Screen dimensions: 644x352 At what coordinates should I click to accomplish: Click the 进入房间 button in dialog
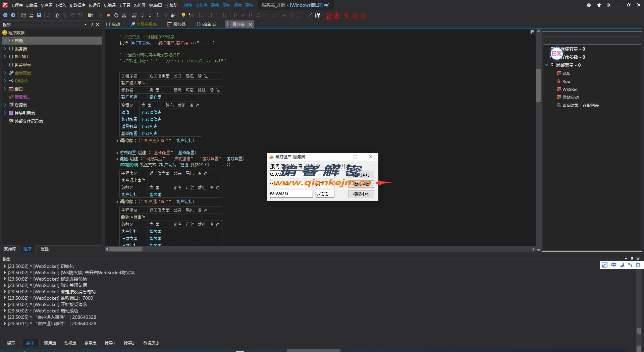click(361, 174)
